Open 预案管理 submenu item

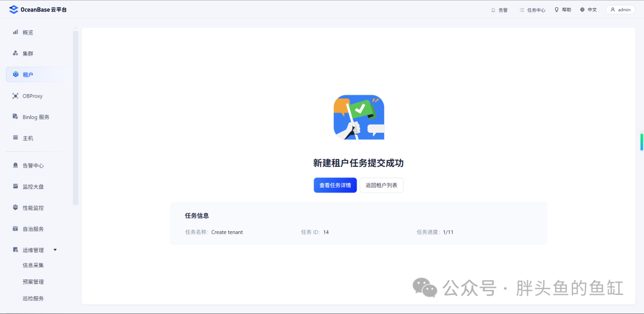(33, 282)
